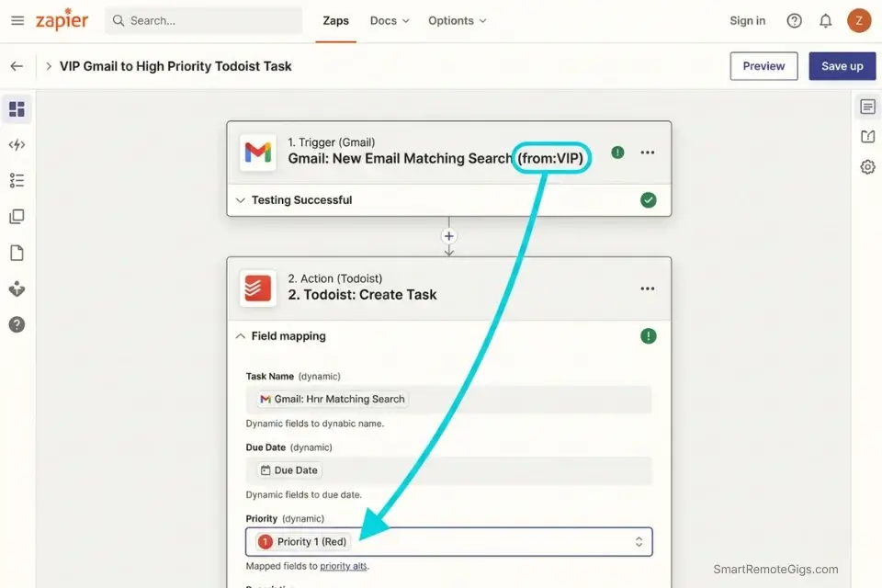Click the trigger step green alert status icon

(617, 153)
